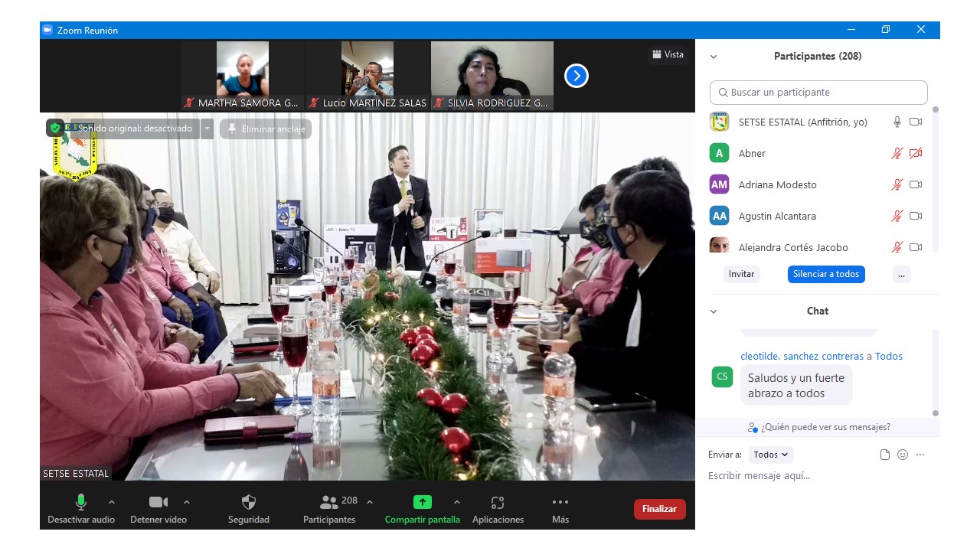Click the Invitar button
The width and height of the screenshot is (980, 551).
[x=741, y=274]
